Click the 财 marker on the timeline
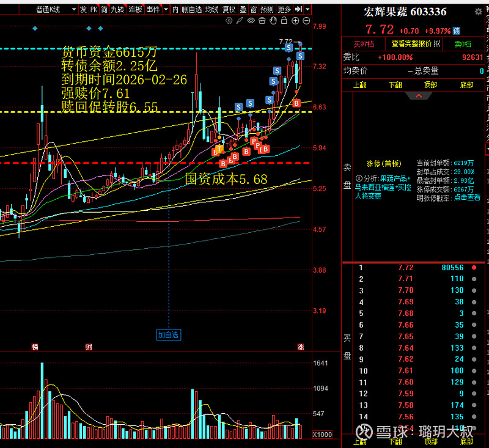 pyautogui.click(x=89, y=347)
